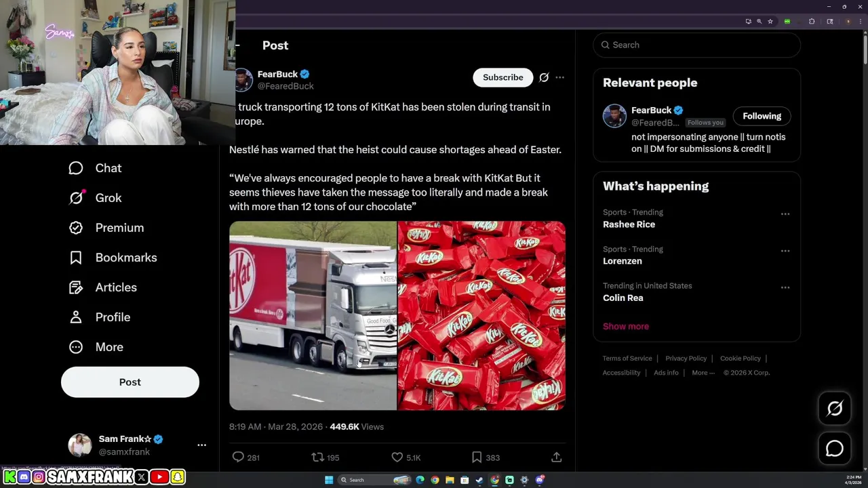Open File Explorer from the taskbar
Viewport: 868px width, 488px height.
pyautogui.click(x=450, y=480)
